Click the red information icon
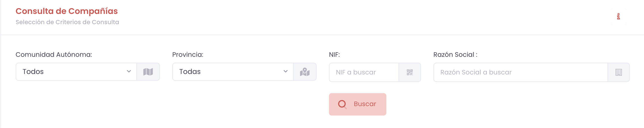Image resolution: width=644 pixels, height=128 pixels. [618, 16]
